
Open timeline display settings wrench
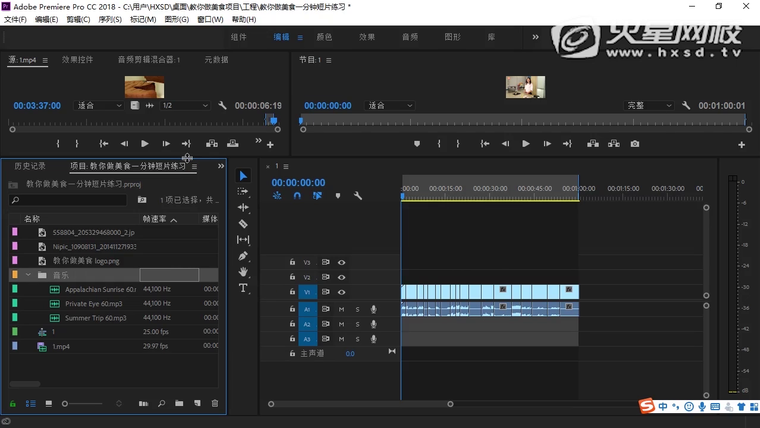click(358, 196)
